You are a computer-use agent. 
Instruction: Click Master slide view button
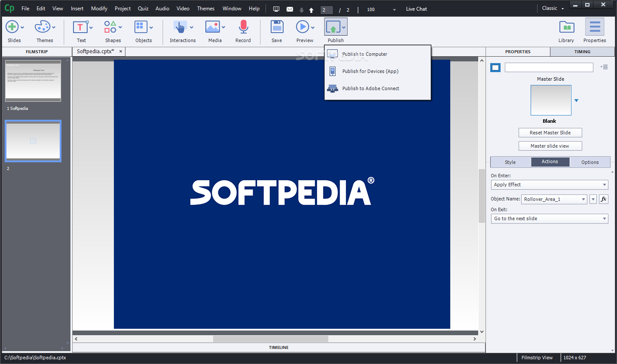550,146
